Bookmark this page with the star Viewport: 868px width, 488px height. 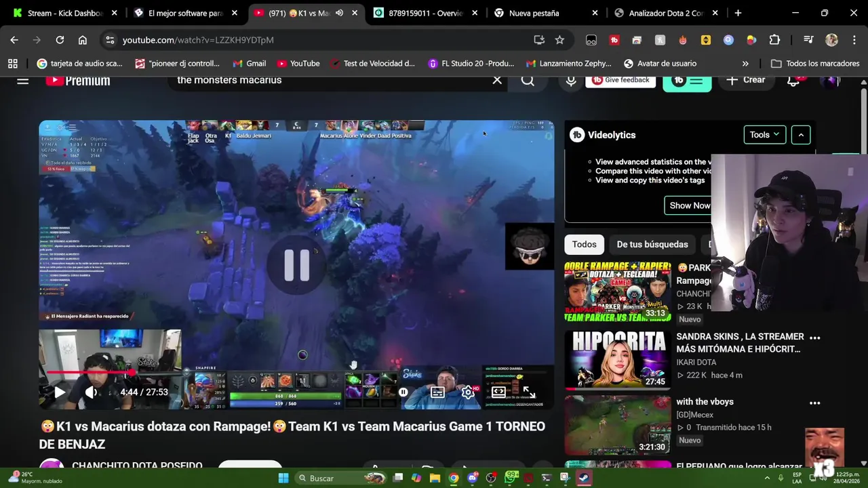coord(559,40)
